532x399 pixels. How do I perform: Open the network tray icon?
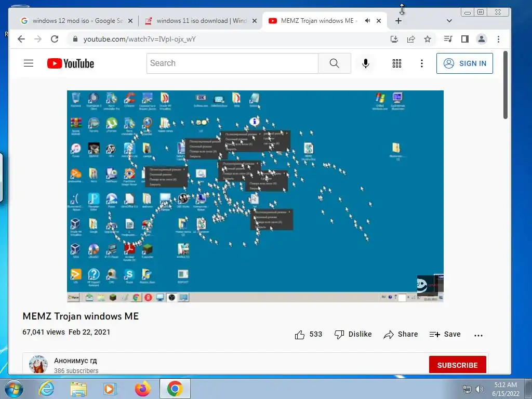(x=467, y=389)
